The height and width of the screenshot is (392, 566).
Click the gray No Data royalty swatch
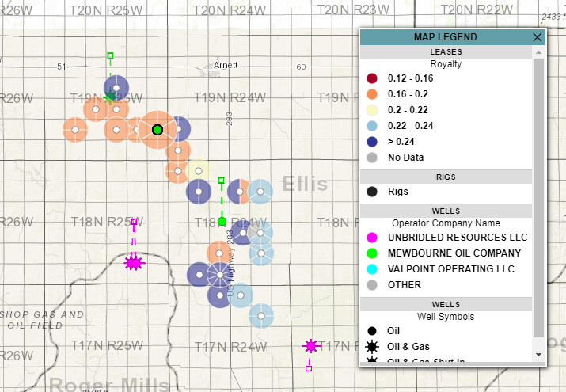point(372,158)
